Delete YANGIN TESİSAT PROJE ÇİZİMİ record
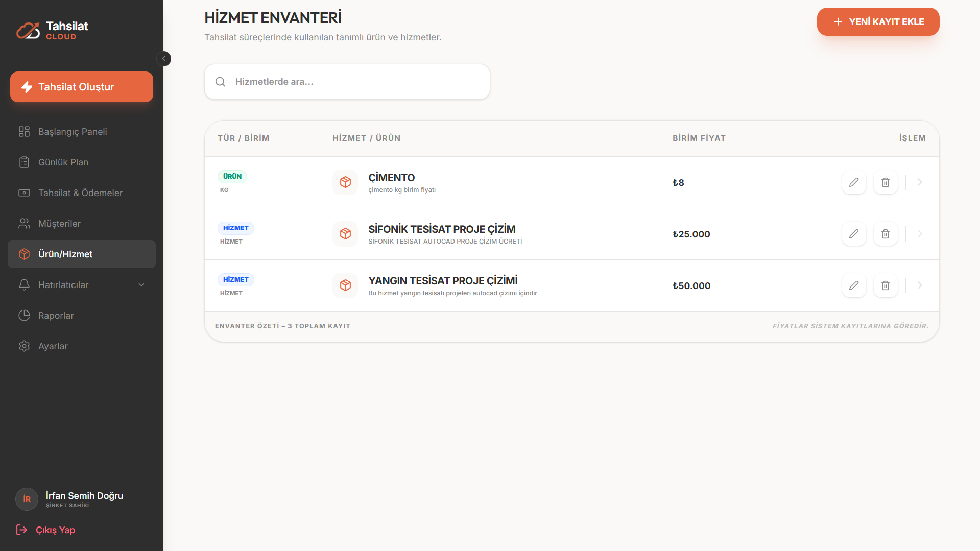This screenshot has height=551, width=980. tap(886, 285)
